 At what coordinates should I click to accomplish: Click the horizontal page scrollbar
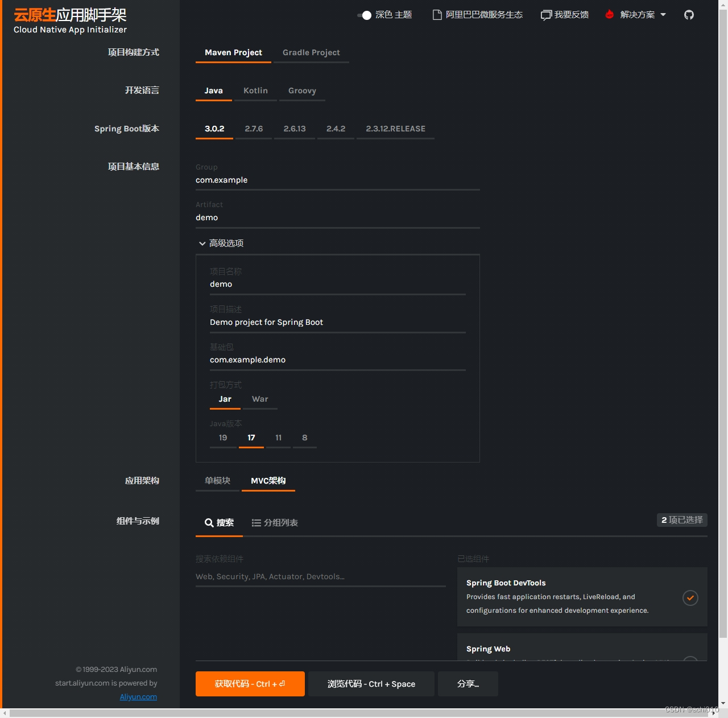(x=360, y=713)
